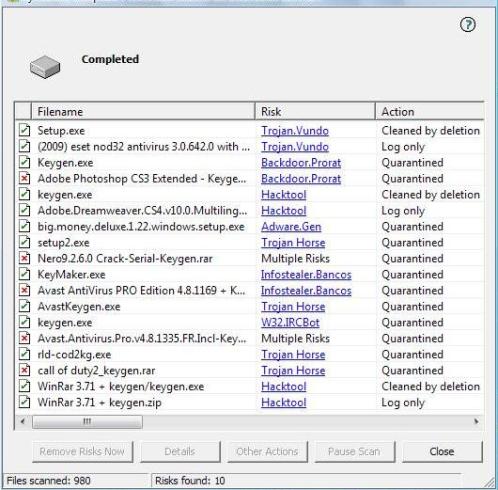Open the W32.IRCBot risk link

click(290, 323)
